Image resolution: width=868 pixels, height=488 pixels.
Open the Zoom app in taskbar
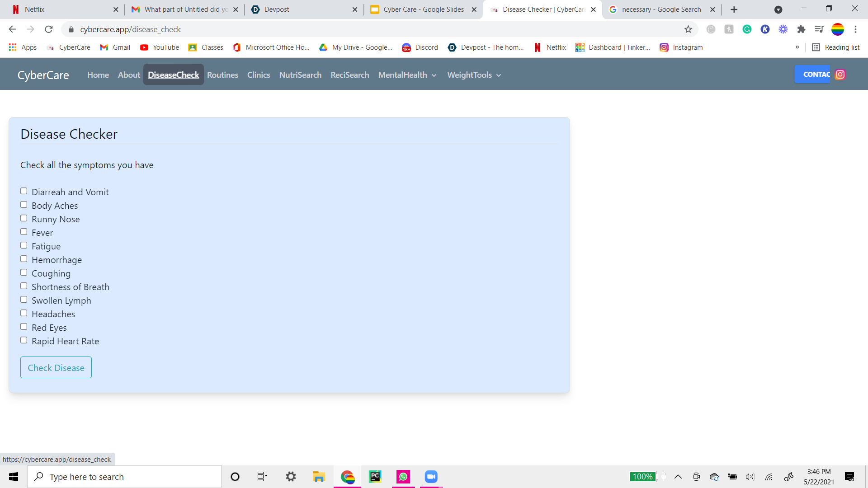pyautogui.click(x=431, y=477)
